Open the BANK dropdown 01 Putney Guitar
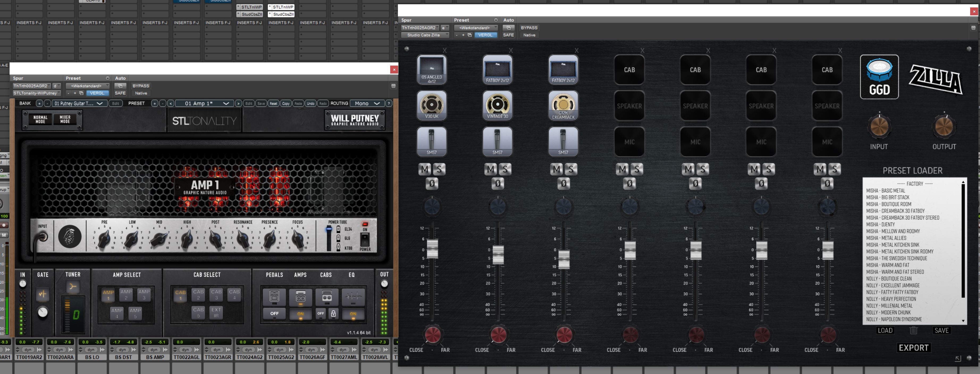980x374 pixels. click(78, 103)
